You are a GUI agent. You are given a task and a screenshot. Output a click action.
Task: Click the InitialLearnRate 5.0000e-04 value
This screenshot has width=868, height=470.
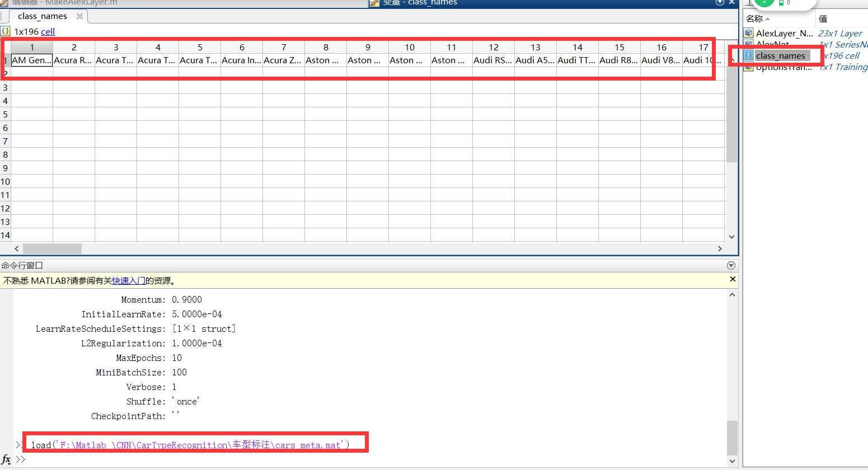point(197,314)
